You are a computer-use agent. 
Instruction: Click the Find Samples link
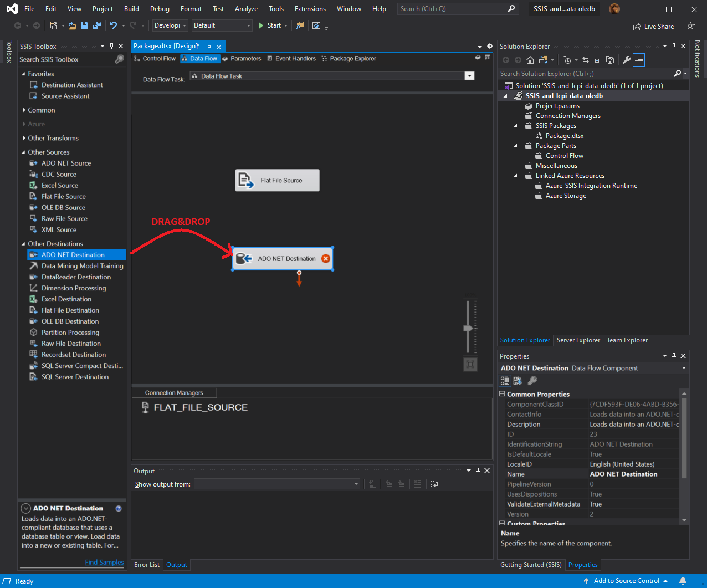tap(104, 562)
